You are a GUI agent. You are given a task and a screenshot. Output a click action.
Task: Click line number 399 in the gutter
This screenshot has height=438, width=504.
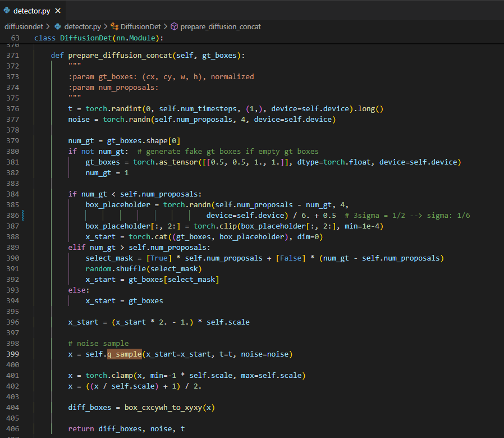pyautogui.click(x=12, y=354)
